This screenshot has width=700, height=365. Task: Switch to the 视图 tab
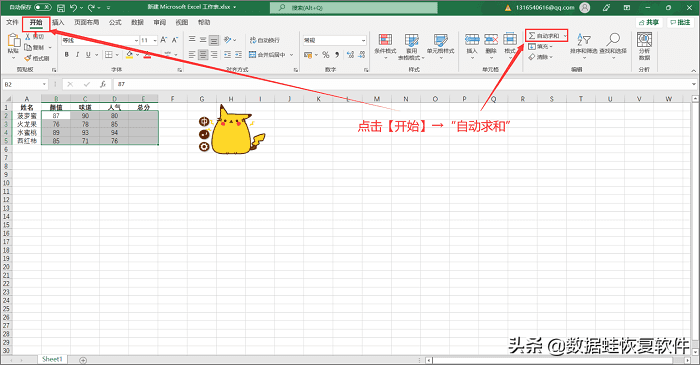pyautogui.click(x=182, y=22)
